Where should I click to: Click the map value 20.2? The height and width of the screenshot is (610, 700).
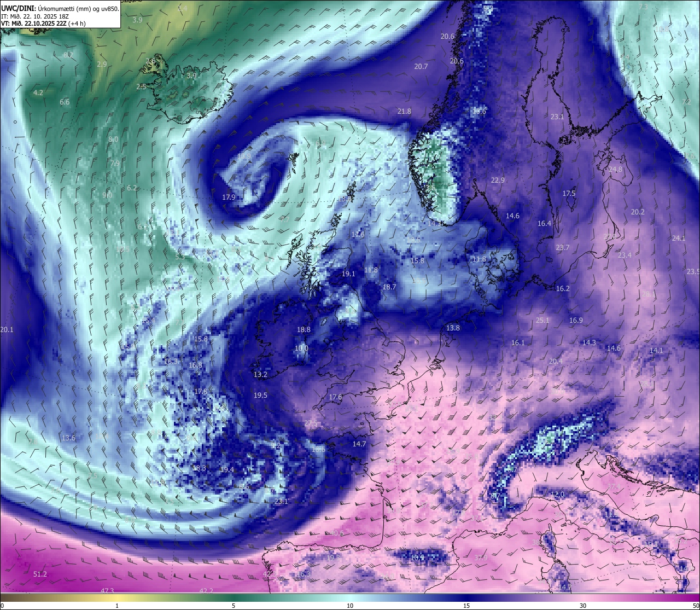[638, 212]
